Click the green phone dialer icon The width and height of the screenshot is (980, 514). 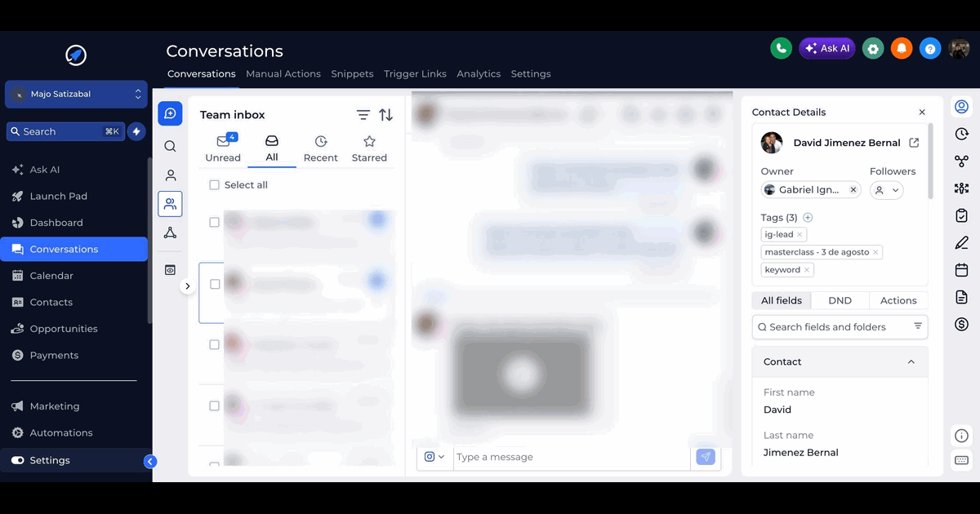point(782,48)
